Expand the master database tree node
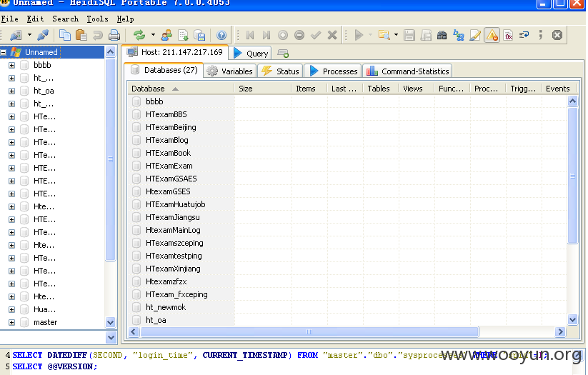This screenshot has height=375, width=588. [x=11, y=323]
